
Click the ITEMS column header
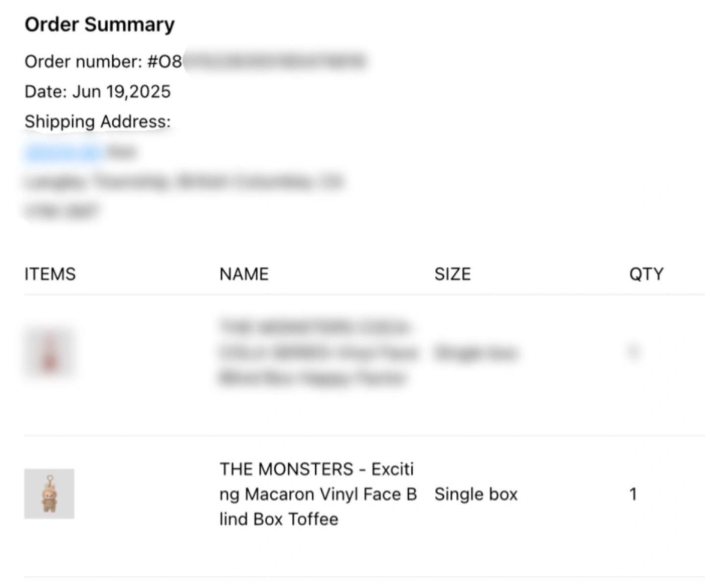point(50,274)
